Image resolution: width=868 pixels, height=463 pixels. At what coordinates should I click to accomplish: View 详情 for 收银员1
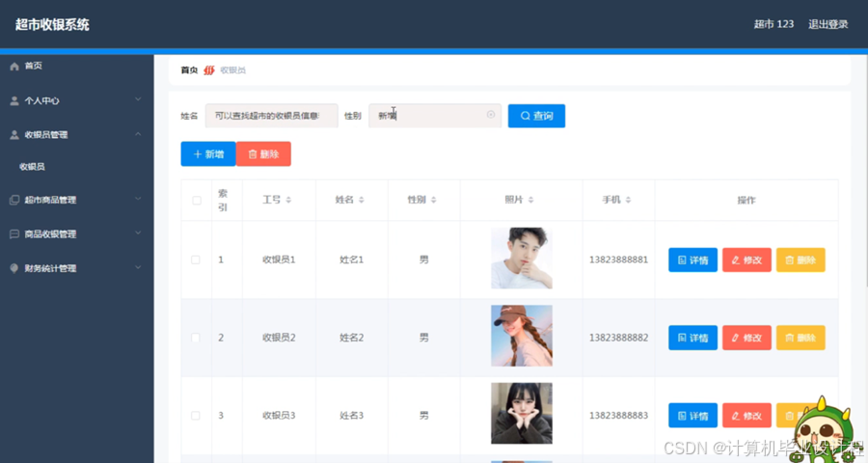[x=692, y=259]
